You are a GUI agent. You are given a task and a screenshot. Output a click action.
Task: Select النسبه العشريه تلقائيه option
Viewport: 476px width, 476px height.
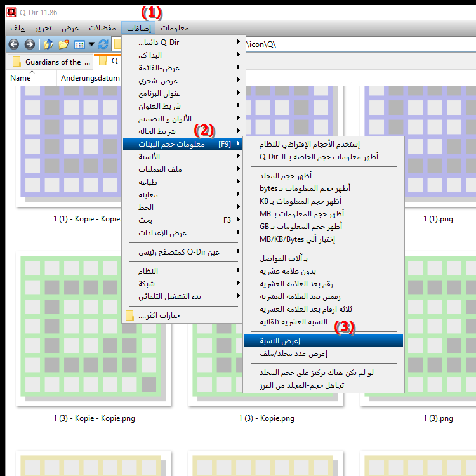point(324,322)
